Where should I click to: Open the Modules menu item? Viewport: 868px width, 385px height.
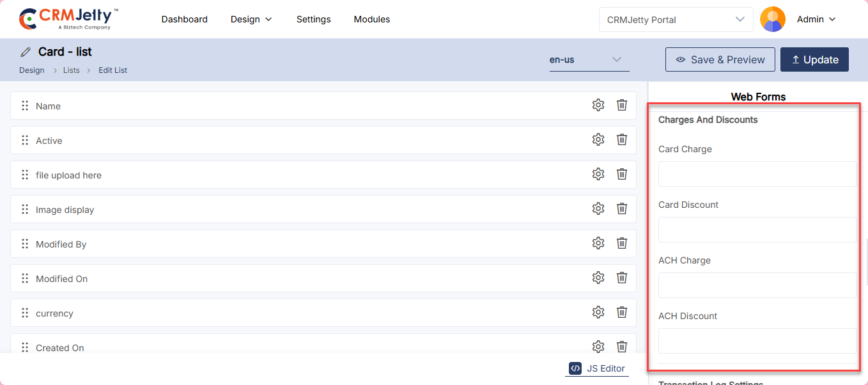click(x=371, y=19)
